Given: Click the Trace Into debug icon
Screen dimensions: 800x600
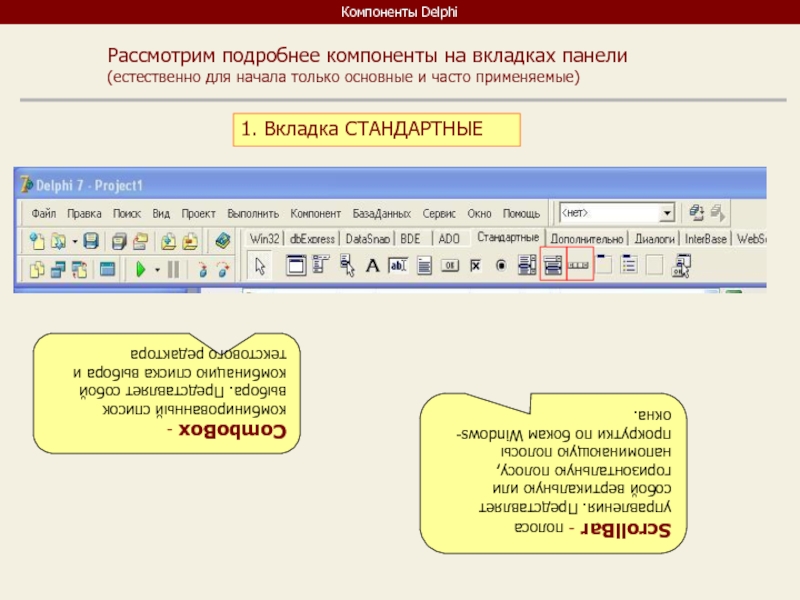Looking at the screenshot, I should click(x=203, y=269).
